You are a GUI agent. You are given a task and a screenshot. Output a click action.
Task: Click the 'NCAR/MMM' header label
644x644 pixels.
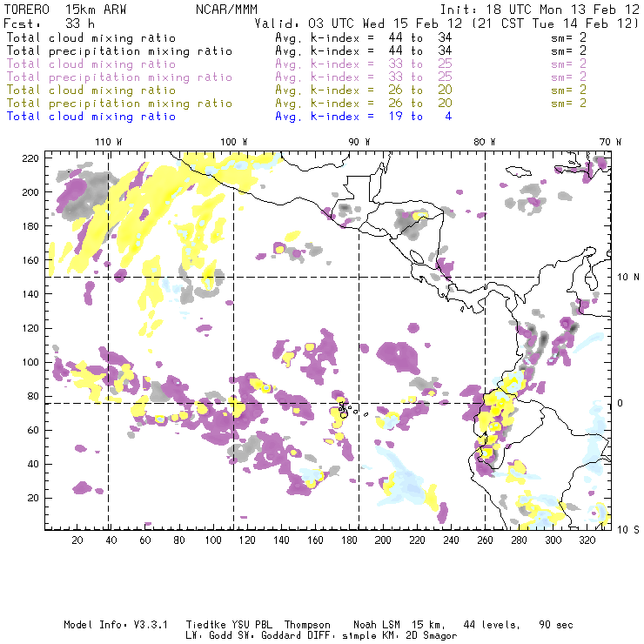point(227,10)
